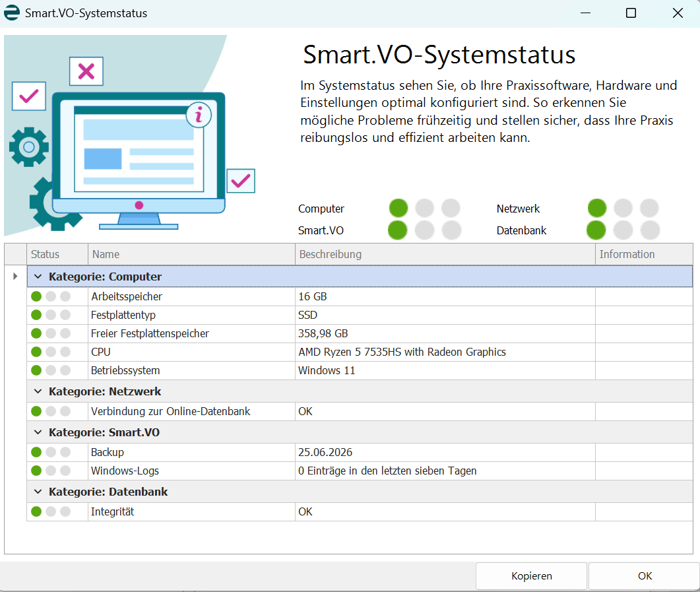Click the AMD Ryzen 5 7535HS description
The image size is (700, 592).
(445, 352)
